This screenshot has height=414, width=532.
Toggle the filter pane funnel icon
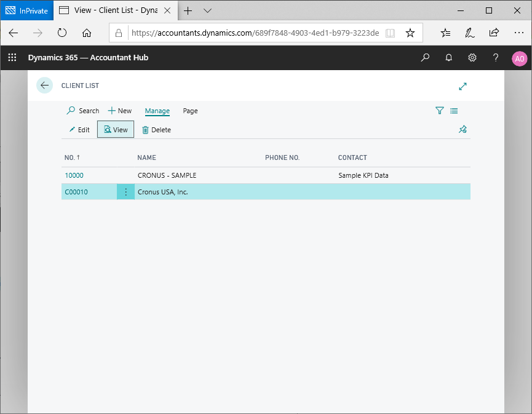(x=439, y=111)
